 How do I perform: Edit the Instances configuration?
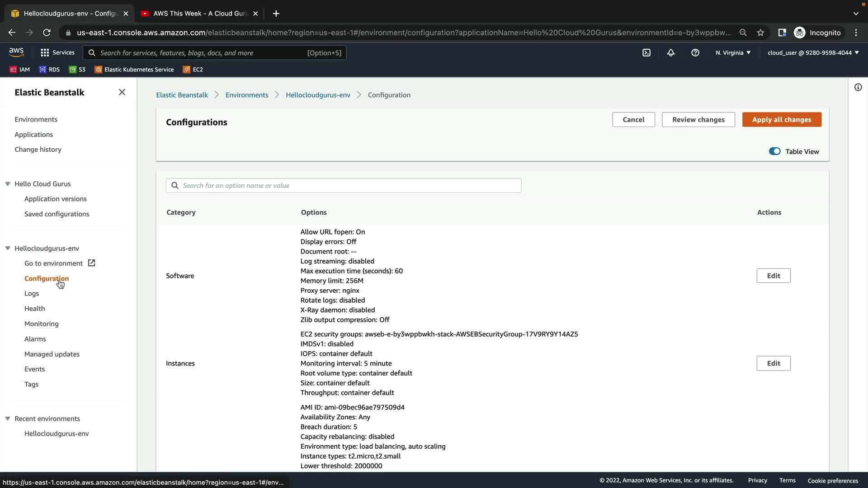coord(773,363)
